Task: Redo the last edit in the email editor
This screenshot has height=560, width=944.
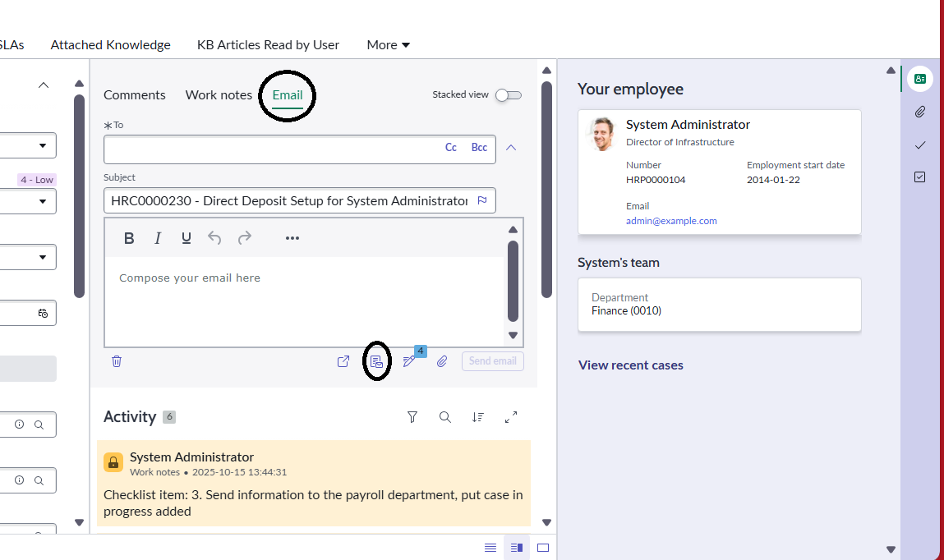Action: [x=245, y=238]
